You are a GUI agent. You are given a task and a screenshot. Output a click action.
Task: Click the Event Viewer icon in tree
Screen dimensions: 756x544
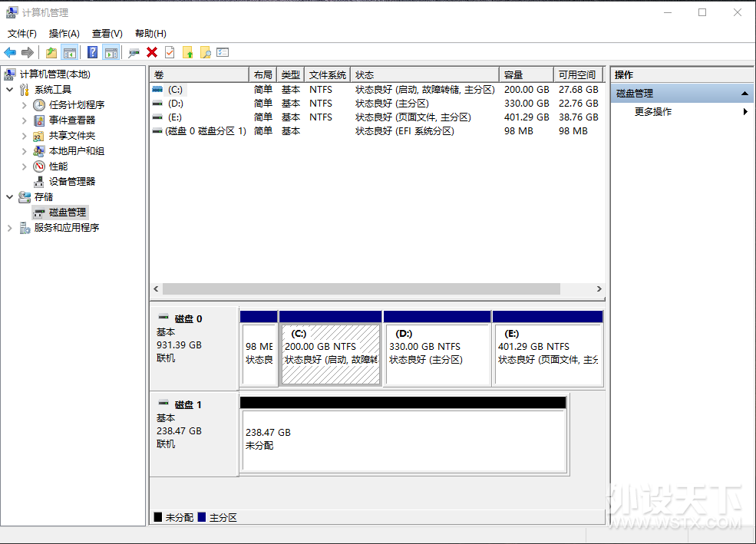[x=39, y=120]
